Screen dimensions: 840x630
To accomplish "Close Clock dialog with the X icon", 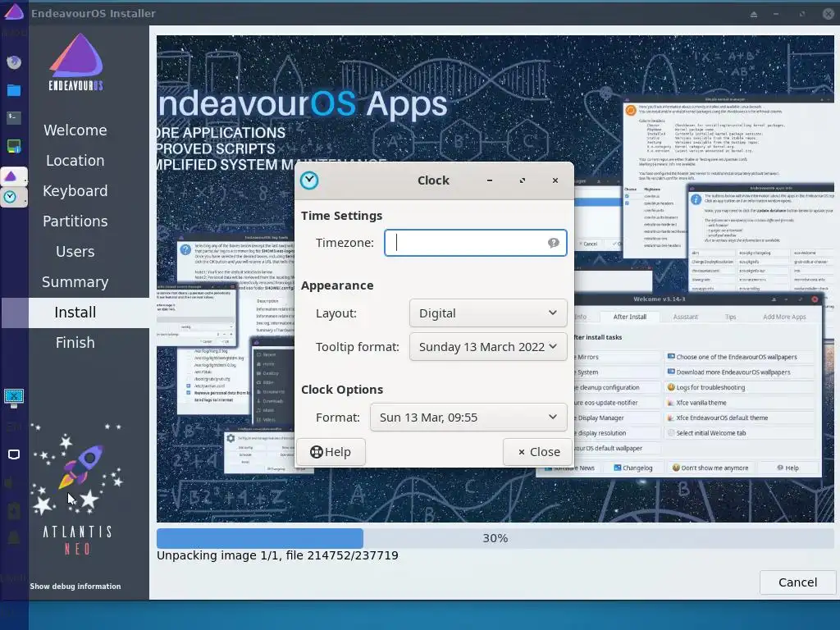I will [555, 180].
